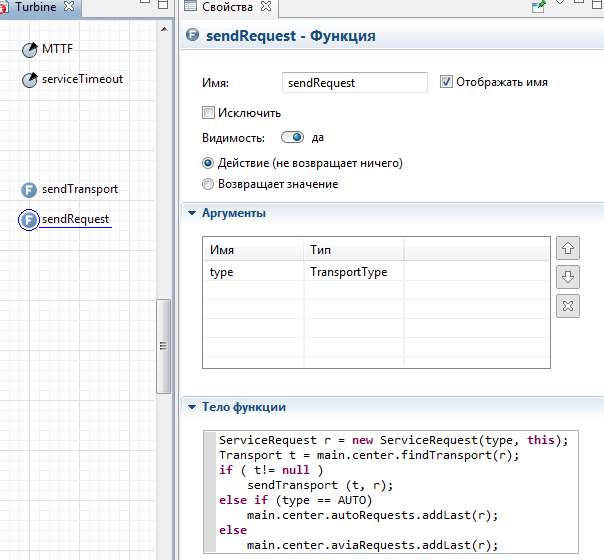Collapse the Аргументы section
This screenshot has width=604, height=560.
coord(191,213)
